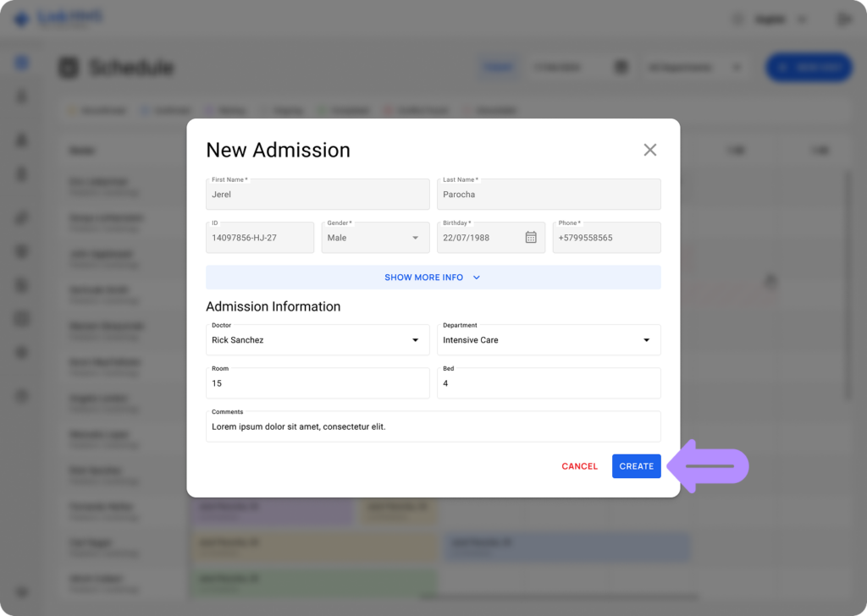
Task: Expand the Show More Info section
Action: pyautogui.click(x=433, y=277)
